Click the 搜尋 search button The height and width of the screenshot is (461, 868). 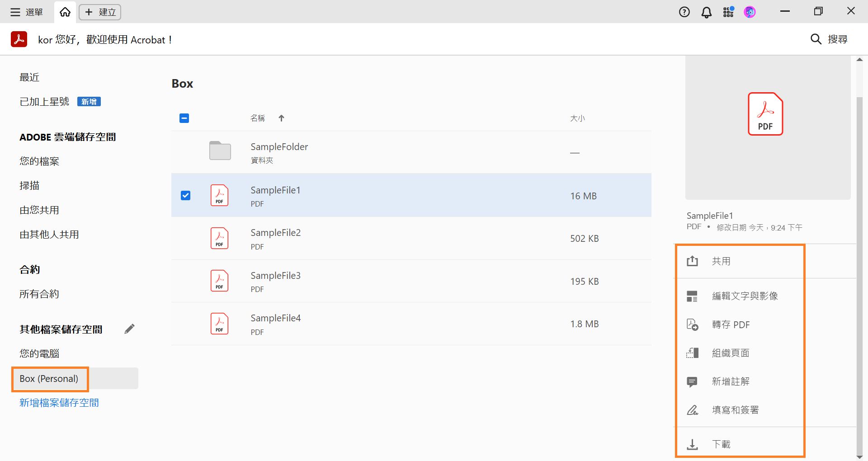click(x=829, y=39)
